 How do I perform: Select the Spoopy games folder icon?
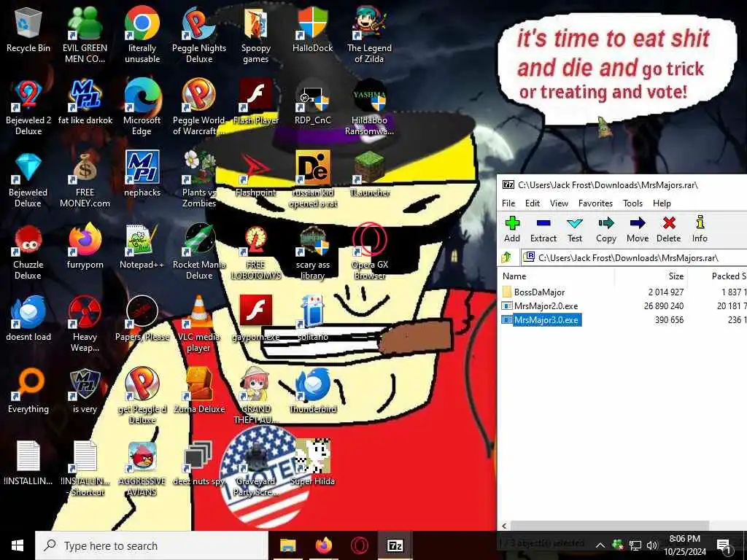coord(256,34)
